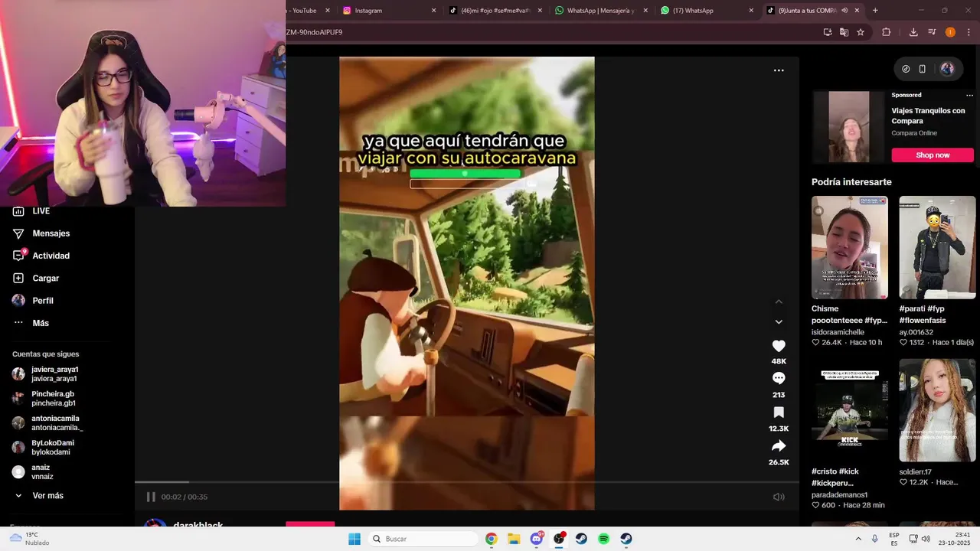Open the comments bubble icon showing 213
Screen dimensions: 980x551
[x=779, y=378]
